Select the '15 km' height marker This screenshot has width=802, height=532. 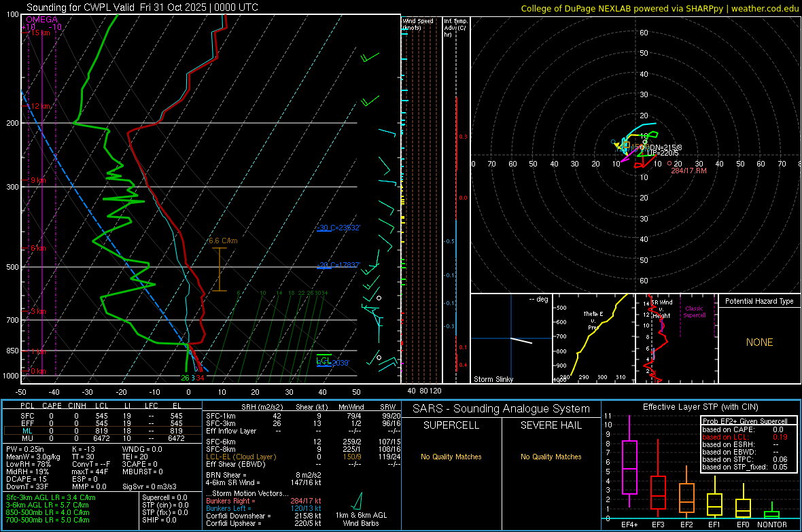[40, 33]
